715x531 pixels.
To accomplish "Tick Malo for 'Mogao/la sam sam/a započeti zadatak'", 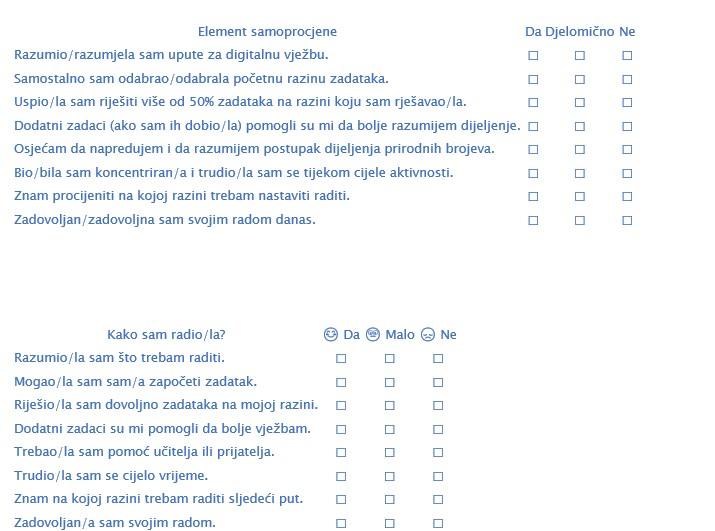I will tap(390, 382).
